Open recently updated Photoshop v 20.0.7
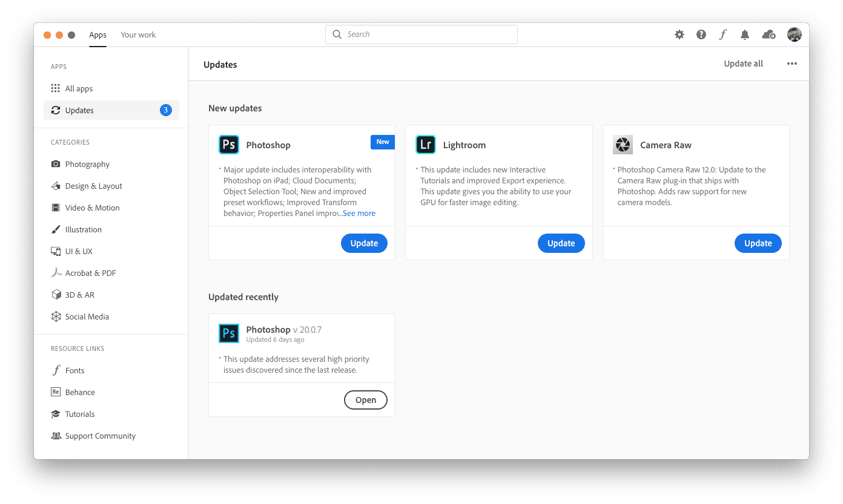This screenshot has height=504, width=843. pos(365,400)
